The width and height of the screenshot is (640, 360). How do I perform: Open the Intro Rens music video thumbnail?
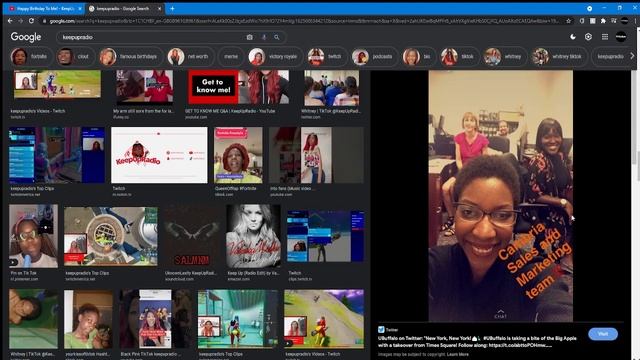[x=316, y=155]
